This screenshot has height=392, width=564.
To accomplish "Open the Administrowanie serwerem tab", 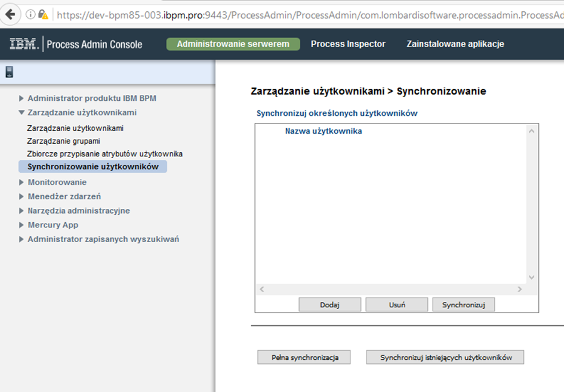I will point(233,44).
